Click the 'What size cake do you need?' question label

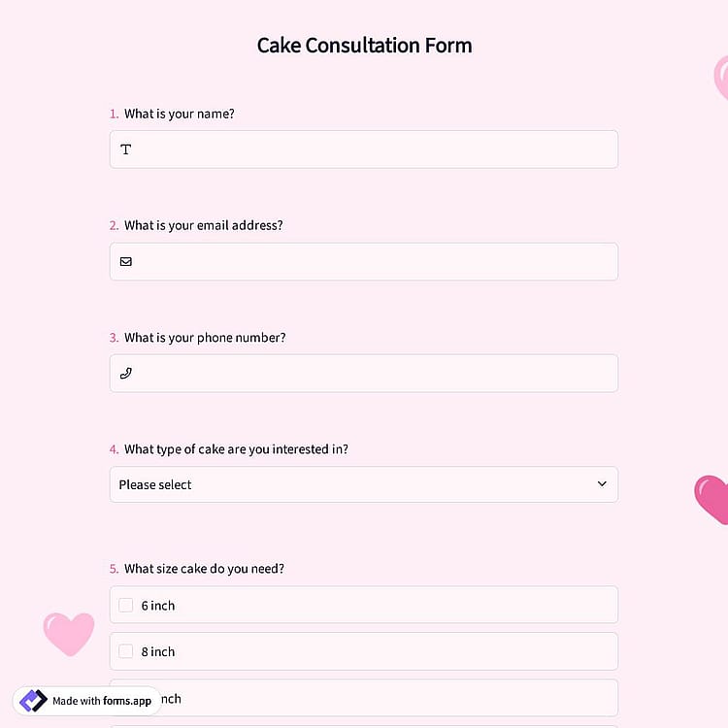pyautogui.click(x=204, y=569)
